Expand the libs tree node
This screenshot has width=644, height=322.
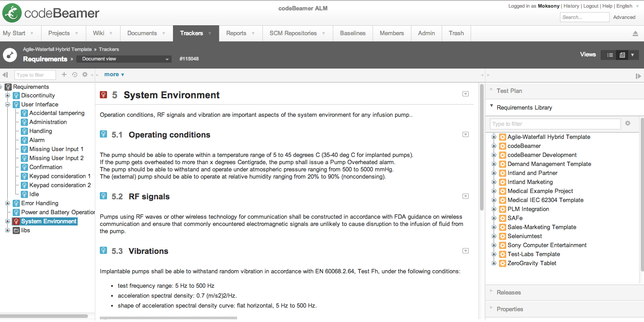click(x=7, y=230)
